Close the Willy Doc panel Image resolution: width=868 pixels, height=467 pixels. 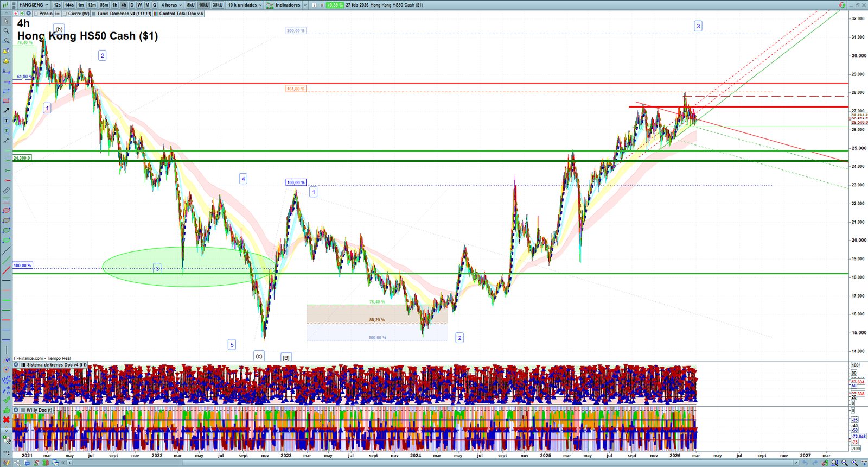(16, 410)
